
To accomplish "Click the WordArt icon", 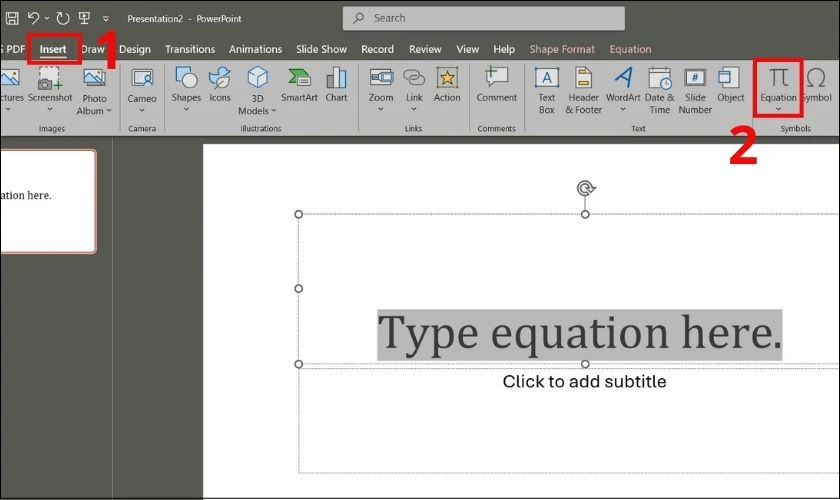I will click(x=623, y=78).
